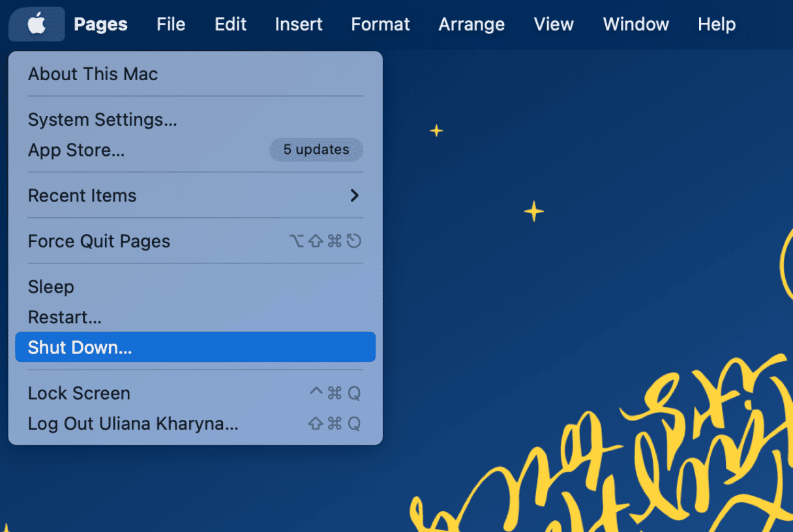The width and height of the screenshot is (793, 532).
Task: Open the View menu
Action: (x=554, y=25)
